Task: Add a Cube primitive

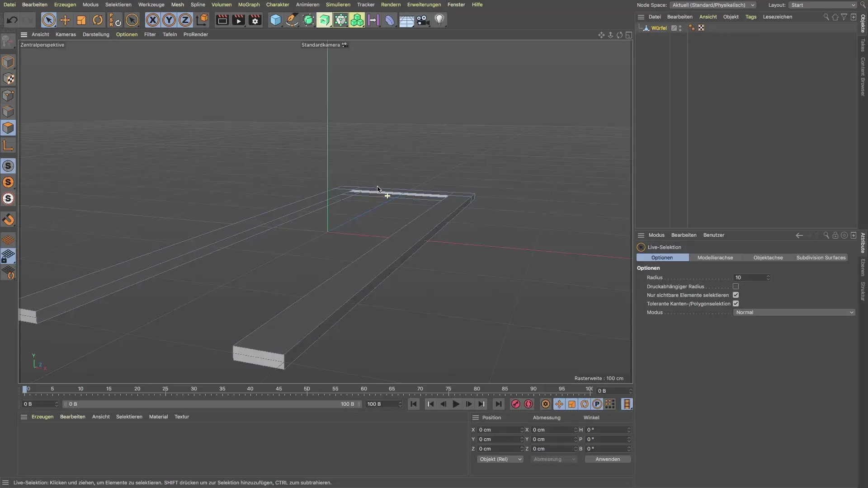Action: pyautogui.click(x=275, y=20)
